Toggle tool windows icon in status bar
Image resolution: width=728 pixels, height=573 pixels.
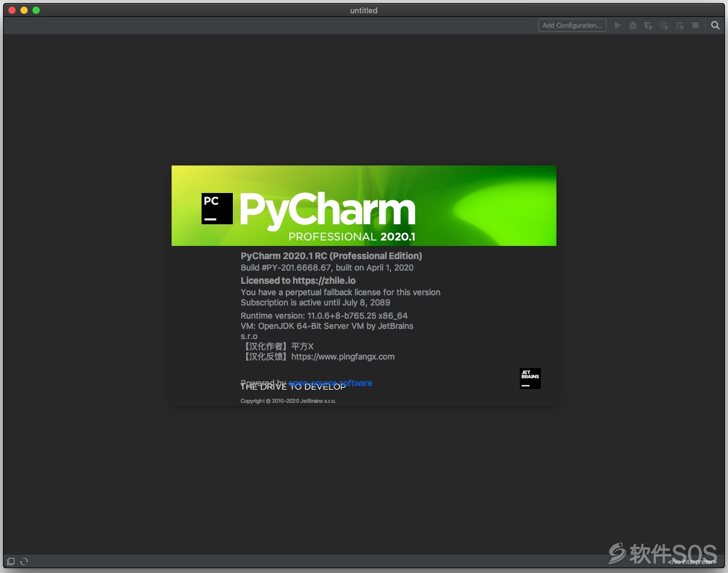click(x=11, y=562)
